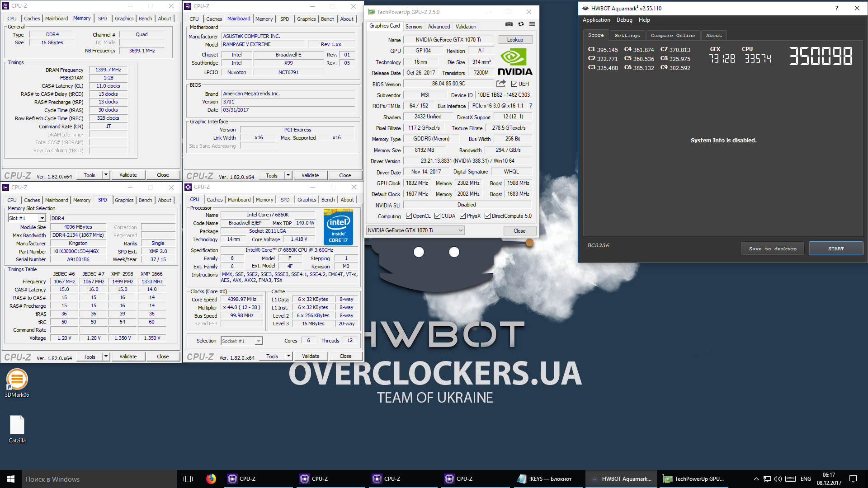Open language ENG input selector

(x=806, y=479)
